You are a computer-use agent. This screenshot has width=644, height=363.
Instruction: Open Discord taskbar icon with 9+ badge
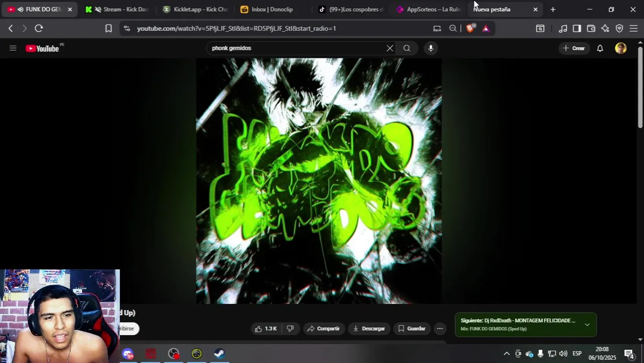pos(128,354)
